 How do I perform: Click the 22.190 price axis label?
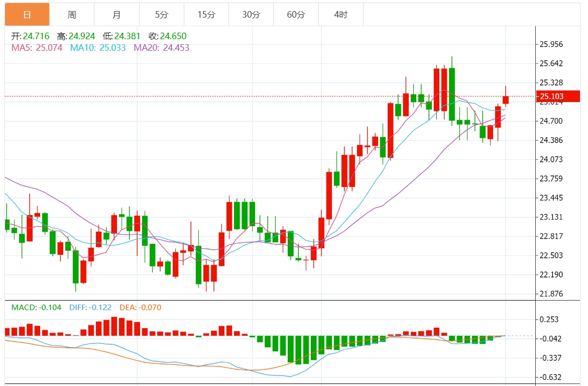tap(551, 274)
